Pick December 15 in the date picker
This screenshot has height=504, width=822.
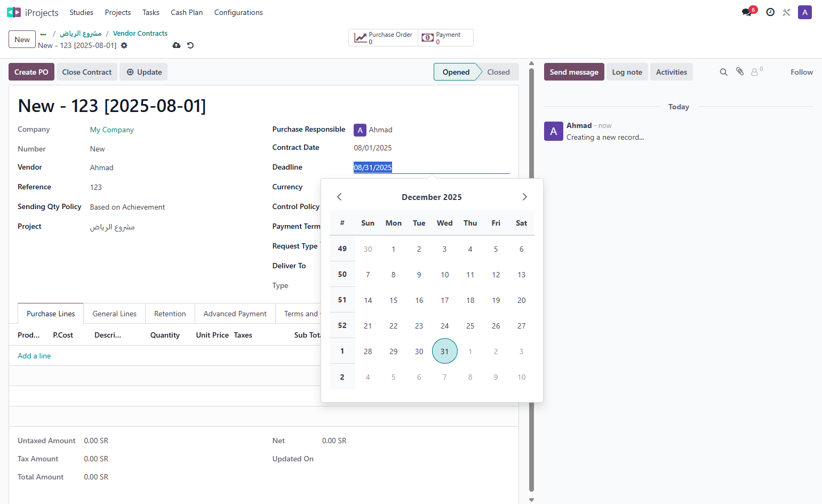[x=394, y=300]
